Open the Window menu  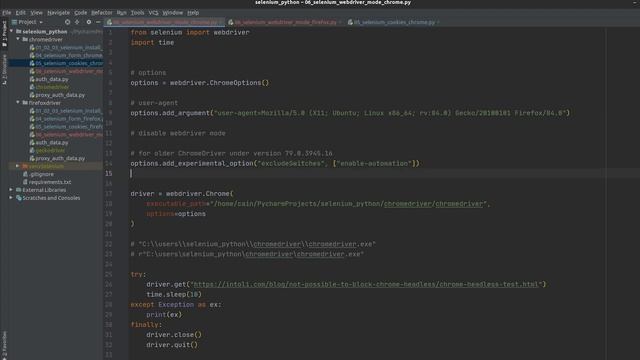tap(173, 13)
